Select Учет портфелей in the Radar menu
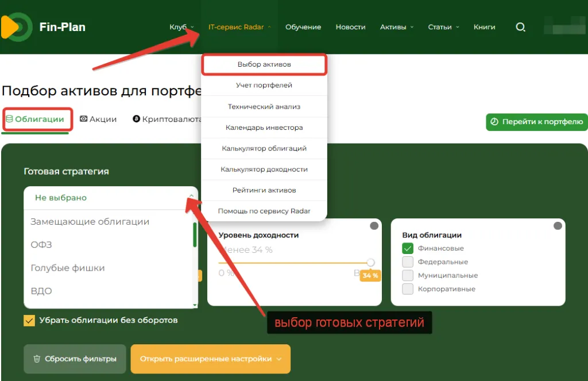The image size is (588, 381). 264,85
